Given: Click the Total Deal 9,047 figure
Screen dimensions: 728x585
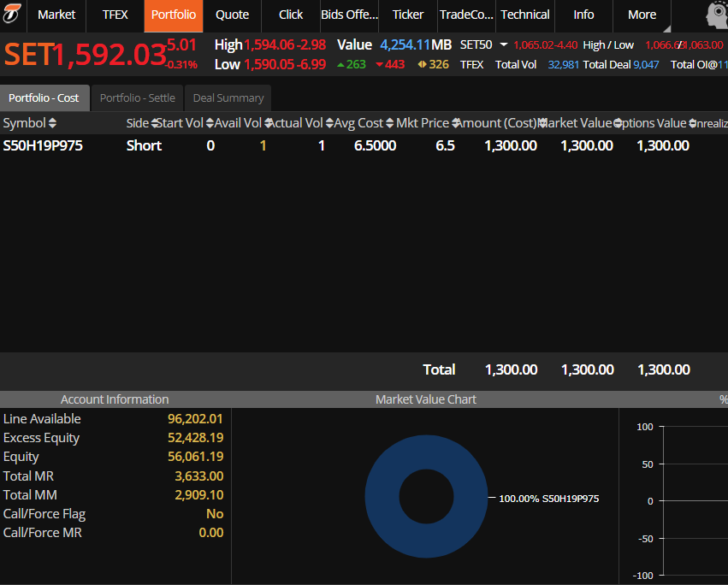Looking at the screenshot, I should coord(646,64).
